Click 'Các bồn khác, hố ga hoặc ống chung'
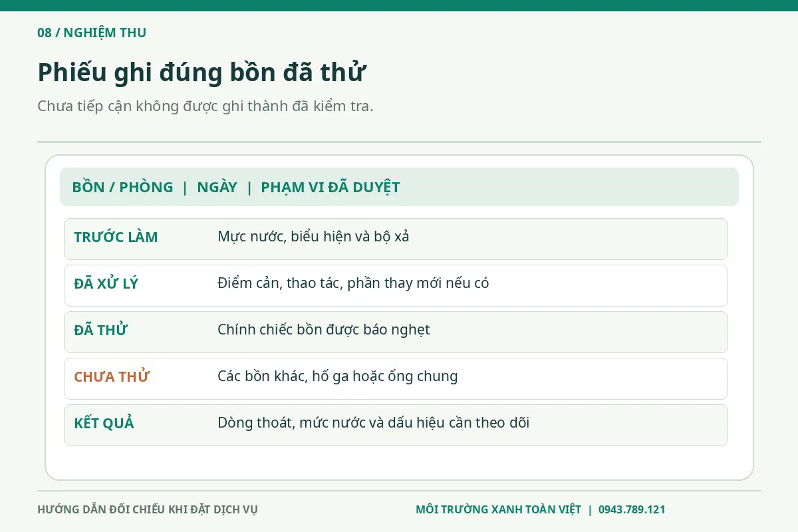Viewport: 798px width, 532px height. pyautogui.click(x=338, y=376)
